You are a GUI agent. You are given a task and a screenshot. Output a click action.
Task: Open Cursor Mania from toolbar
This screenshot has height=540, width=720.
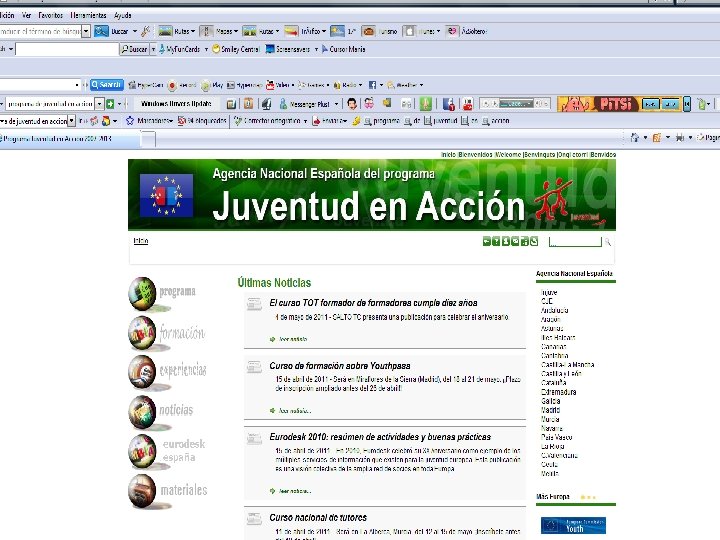click(x=343, y=49)
